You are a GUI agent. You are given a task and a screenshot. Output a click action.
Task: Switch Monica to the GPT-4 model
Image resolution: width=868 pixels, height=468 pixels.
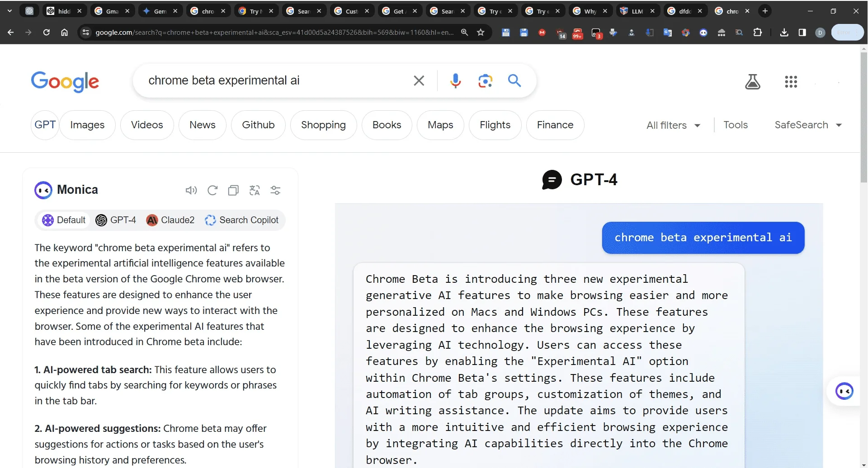(116, 220)
